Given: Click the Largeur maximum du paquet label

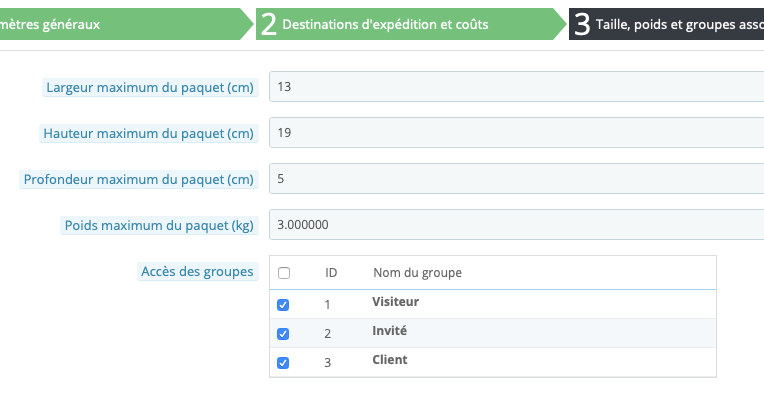Looking at the screenshot, I should click(150, 88).
